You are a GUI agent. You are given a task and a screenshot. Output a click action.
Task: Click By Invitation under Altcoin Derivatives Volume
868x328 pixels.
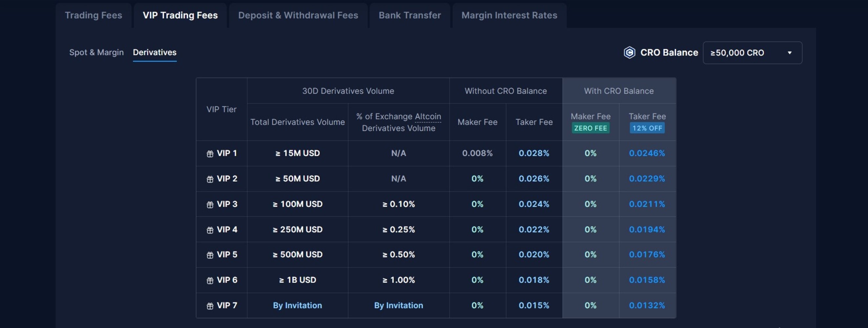[x=398, y=305]
